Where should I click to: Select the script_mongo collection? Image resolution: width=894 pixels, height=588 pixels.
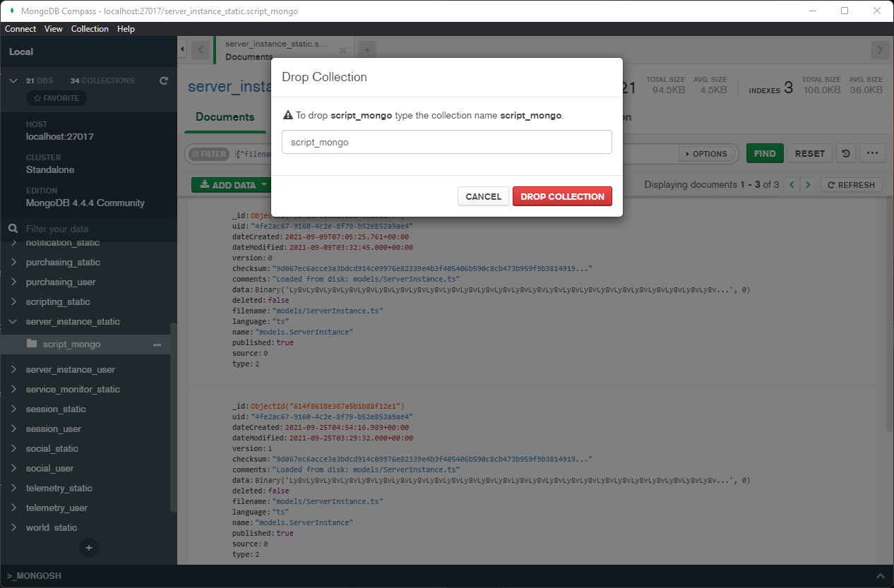tap(71, 344)
